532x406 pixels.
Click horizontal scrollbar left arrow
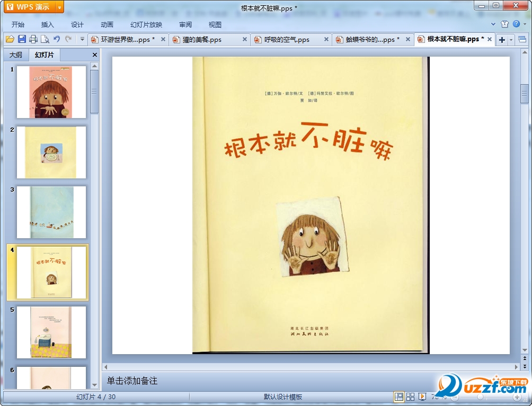pyautogui.click(x=105, y=367)
